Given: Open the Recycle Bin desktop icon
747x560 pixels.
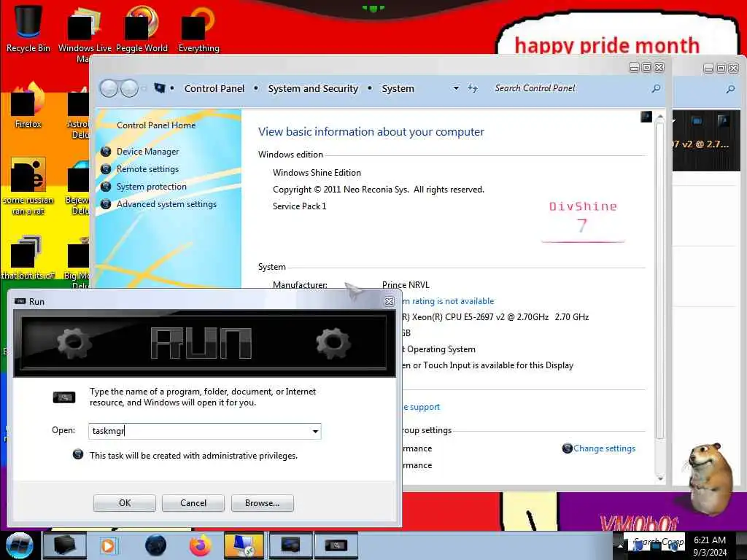Looking at the screenshot, I should (x=28, y=28).
